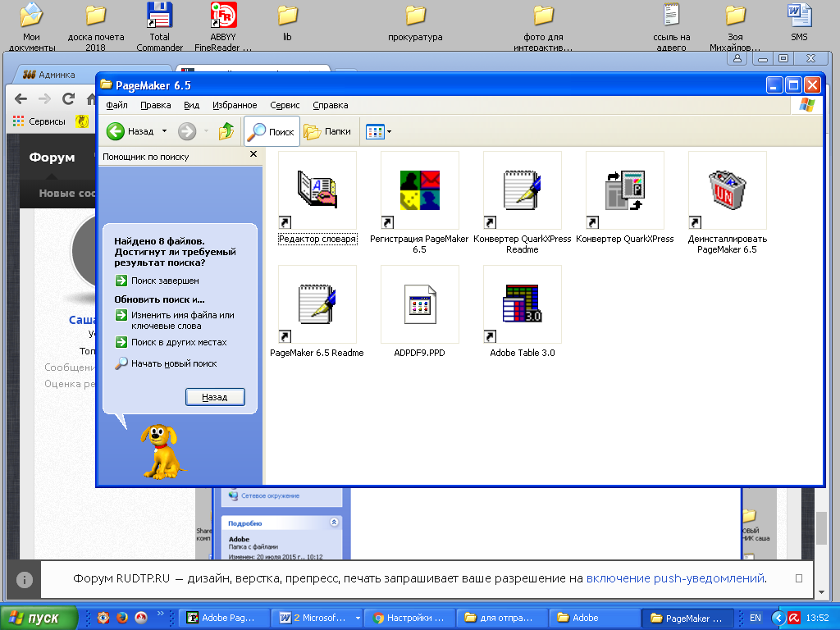Open the Adobe Table 3.0 shortcut icon
Viewport: 840px width, 630px height.
pyautogui.click(x=523, y=304)
